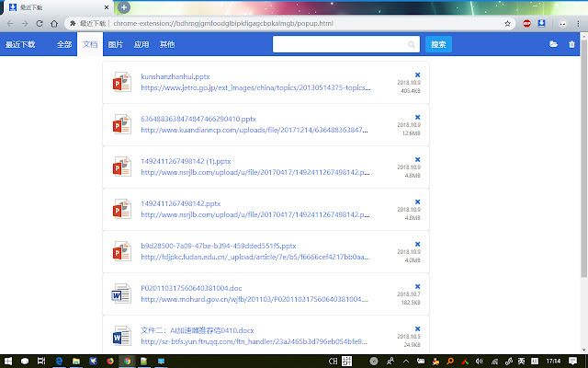Screen dimensions: 588x368
Task: Open new browser tab with plus button
Action: [124, 7]
